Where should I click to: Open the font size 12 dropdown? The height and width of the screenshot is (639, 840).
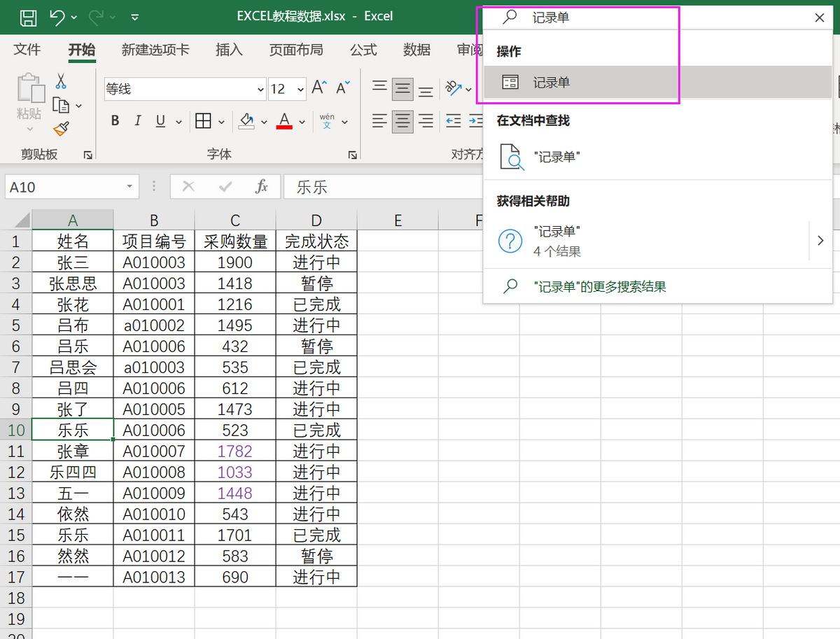(x=301, y=89)
